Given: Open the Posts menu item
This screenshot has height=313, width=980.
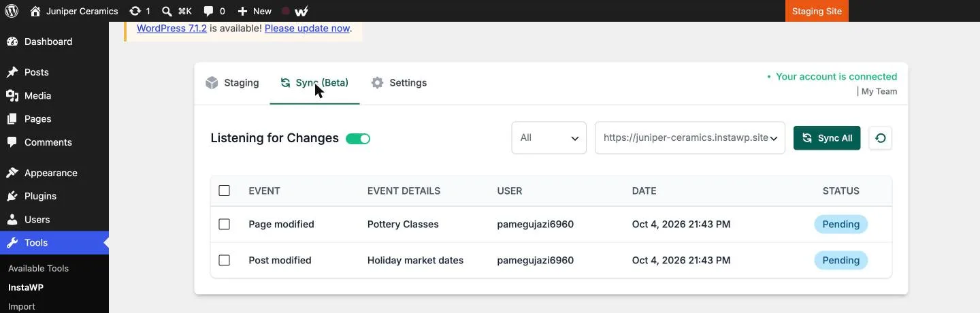Looking at the screenshot, I should click(x=54, y=72).
